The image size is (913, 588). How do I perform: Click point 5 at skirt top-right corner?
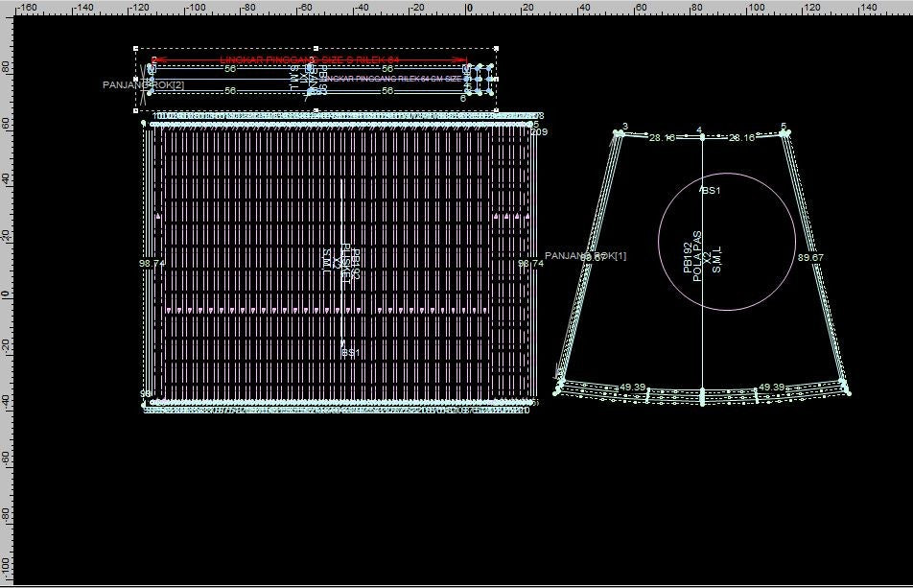click(786, 133)
